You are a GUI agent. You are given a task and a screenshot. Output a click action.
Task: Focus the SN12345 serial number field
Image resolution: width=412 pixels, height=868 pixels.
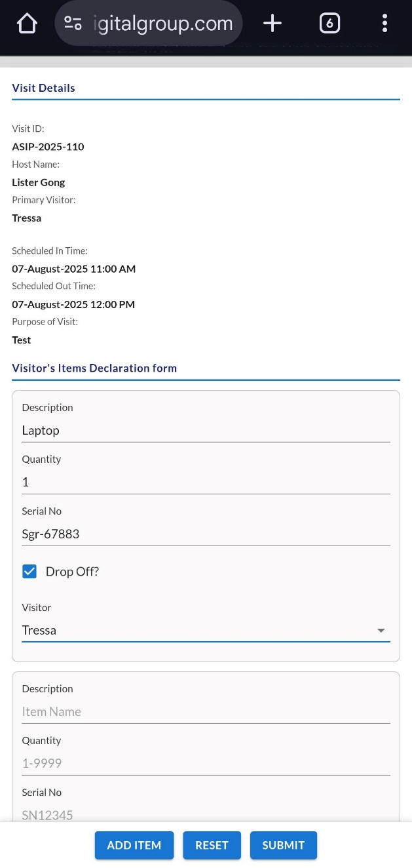click(x=206, y=815)
